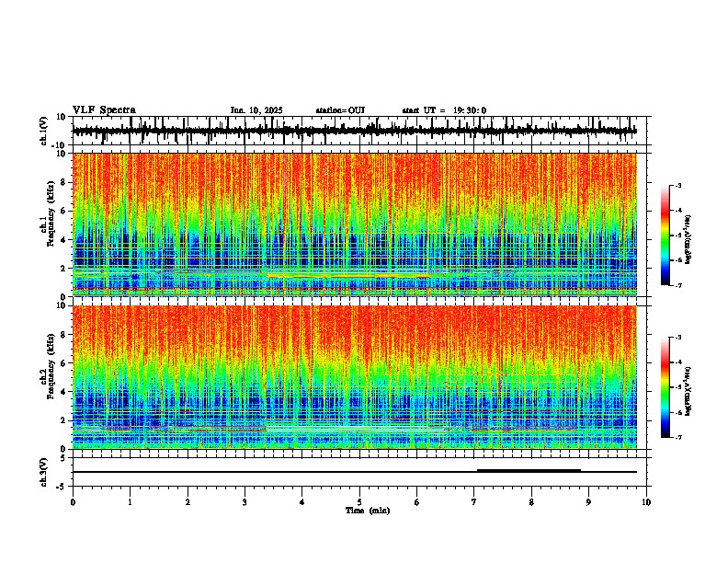The image size is (728, 563).
Task: Click the "4" kHz tick on ch.2 spectrogram
Action: pyautogui.click(x=64, y=392)
